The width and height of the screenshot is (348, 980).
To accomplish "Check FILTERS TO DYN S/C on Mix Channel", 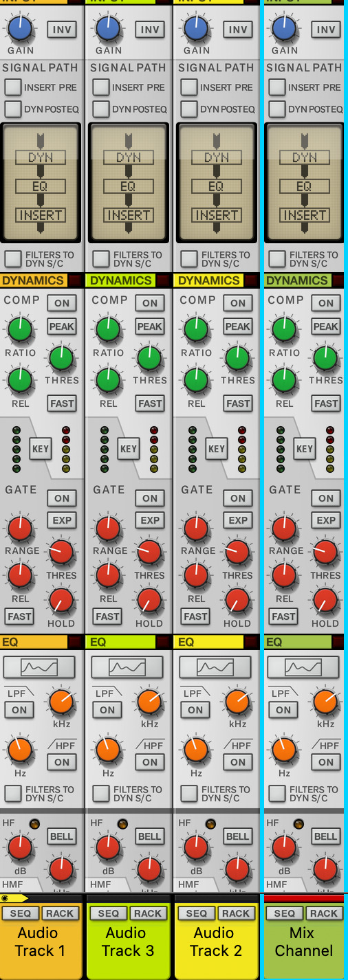I will (x=277, y=259).
